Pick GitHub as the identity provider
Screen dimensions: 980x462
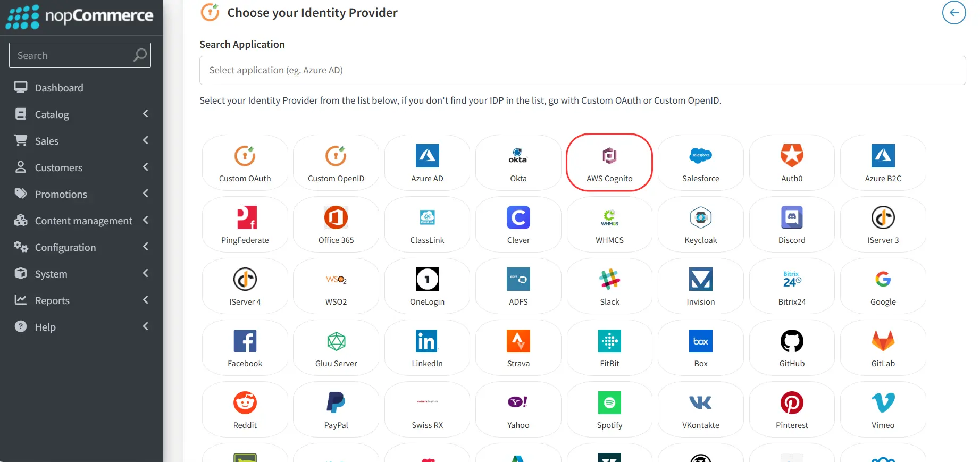(x=791, y=347)
